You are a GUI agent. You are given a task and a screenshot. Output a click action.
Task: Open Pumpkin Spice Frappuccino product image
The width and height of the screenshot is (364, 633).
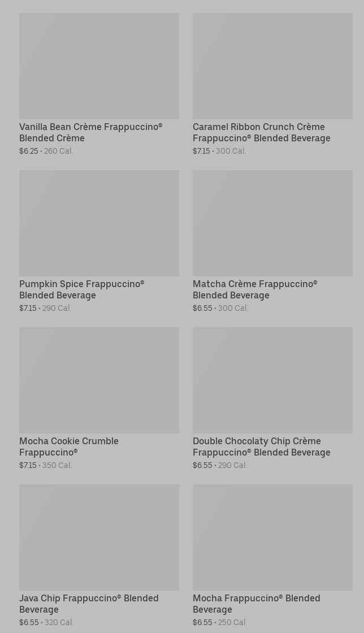(99, 223)
